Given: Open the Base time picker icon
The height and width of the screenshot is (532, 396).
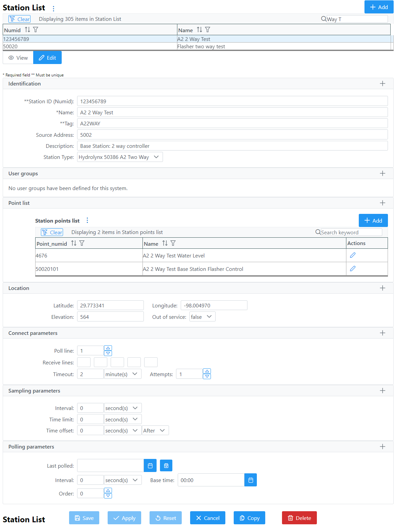Looking at the screenshot, I should point(250,480).
